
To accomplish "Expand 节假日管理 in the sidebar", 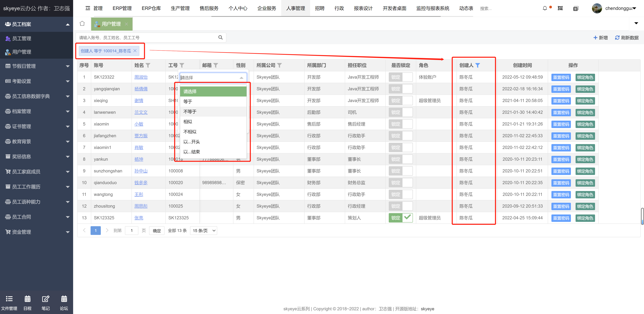I will pos(37,66).
